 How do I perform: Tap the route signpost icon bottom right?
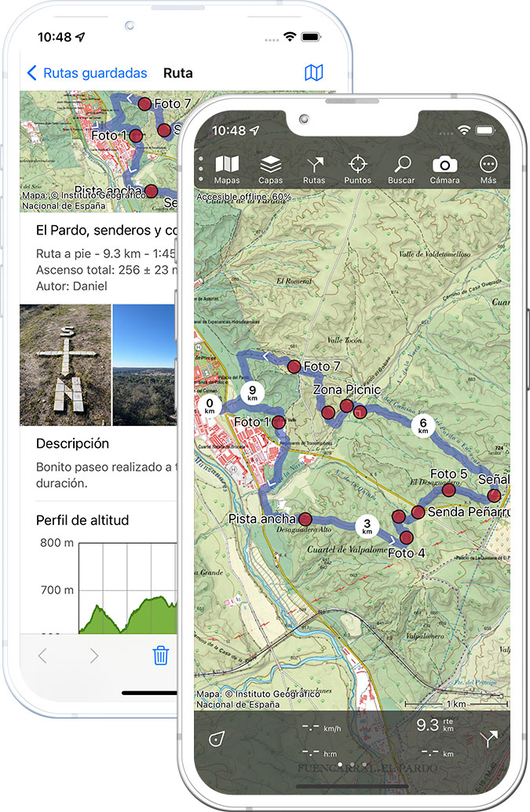[x=488, y=738]
